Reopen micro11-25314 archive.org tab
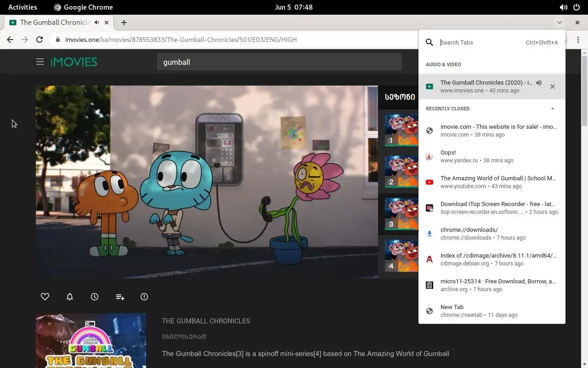588x368 pixels. [492, 285]
